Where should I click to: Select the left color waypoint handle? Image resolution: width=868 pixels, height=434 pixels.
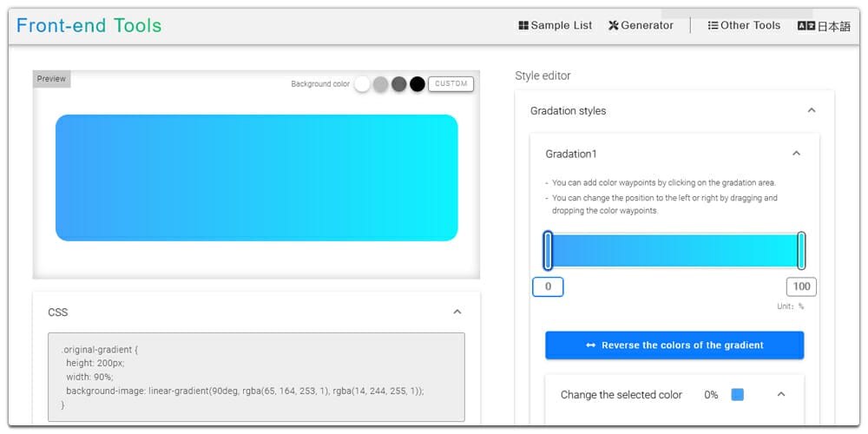548,251
